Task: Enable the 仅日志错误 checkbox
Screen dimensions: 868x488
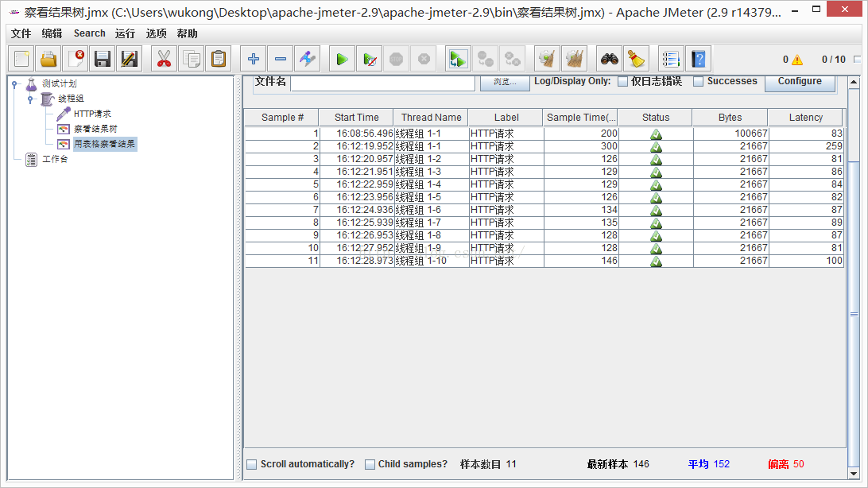Action: click(x=622, y=81)
